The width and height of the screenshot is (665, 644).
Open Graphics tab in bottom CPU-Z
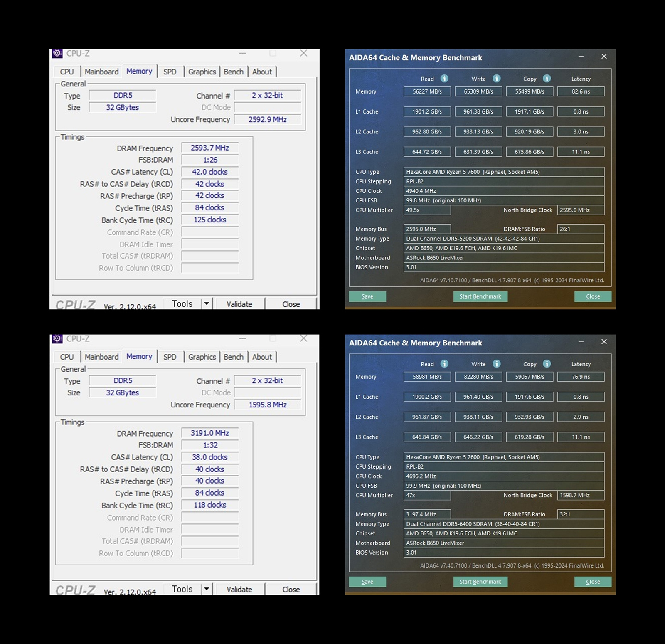pos(202,357)
